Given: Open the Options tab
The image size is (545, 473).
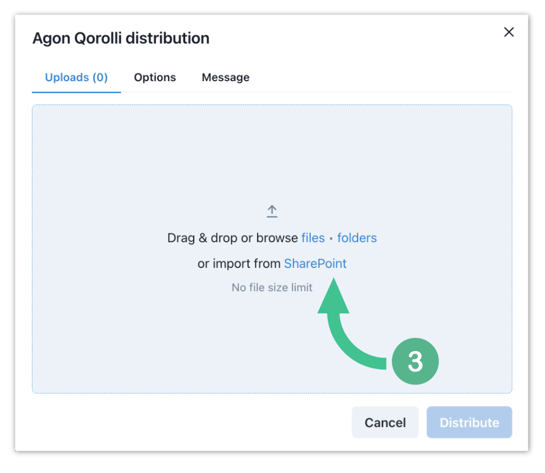Looking at the screenshot, I should click(x=155, y=77).
